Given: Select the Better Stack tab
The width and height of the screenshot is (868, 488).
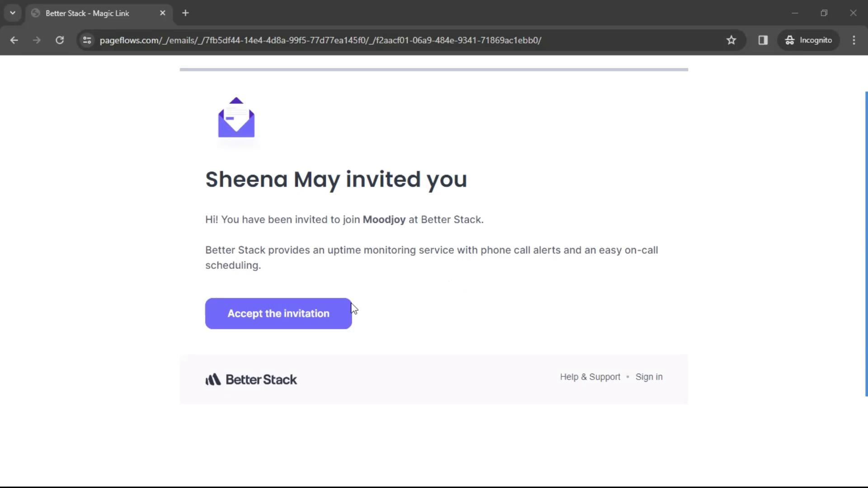Looking at the screenshot, I should point(99,13).
